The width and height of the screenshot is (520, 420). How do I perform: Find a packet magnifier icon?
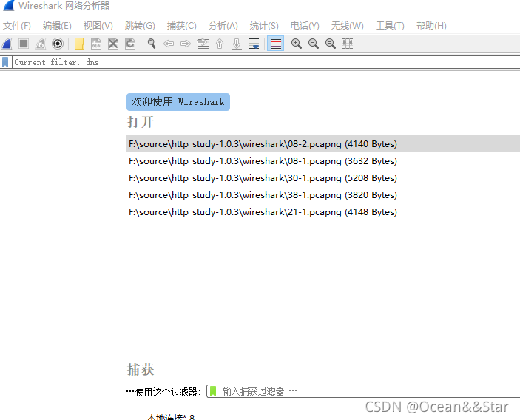tap(152, 44)
